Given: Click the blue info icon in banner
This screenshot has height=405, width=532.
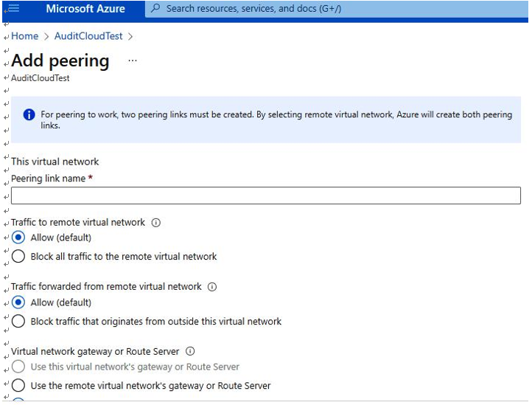Looking at the screenshot, I should point(29,115).
